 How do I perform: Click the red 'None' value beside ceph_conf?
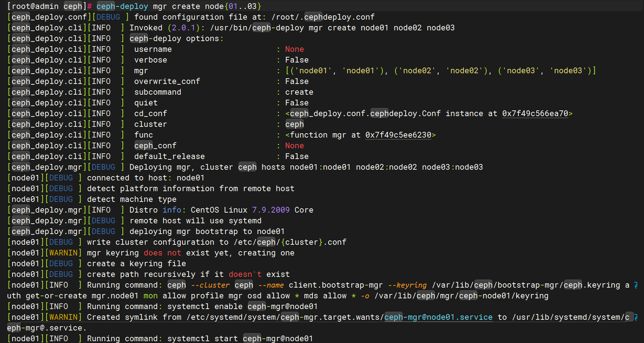[x=294, y=146]
